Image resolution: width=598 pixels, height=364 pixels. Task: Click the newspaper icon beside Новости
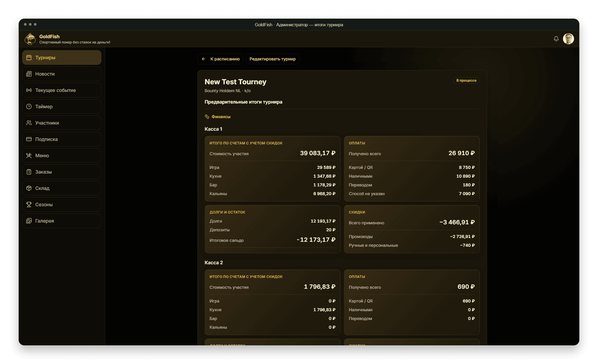[x=29, y=74]
